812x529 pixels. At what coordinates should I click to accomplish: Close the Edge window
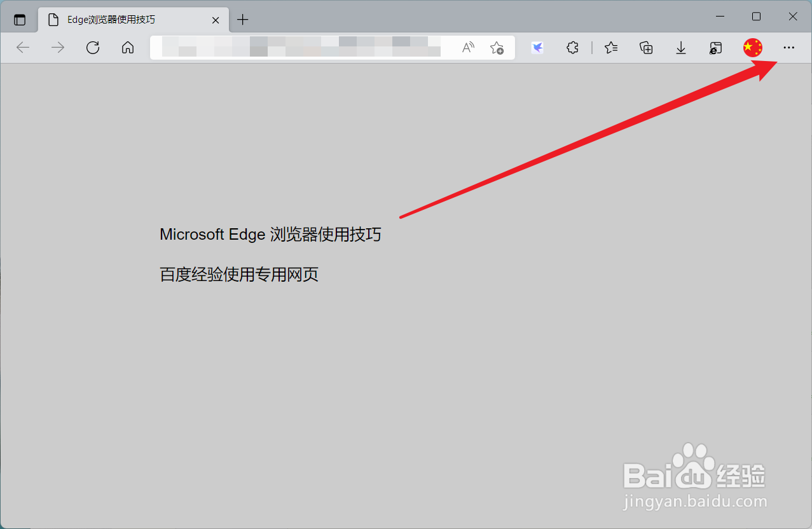pos(793,17)
